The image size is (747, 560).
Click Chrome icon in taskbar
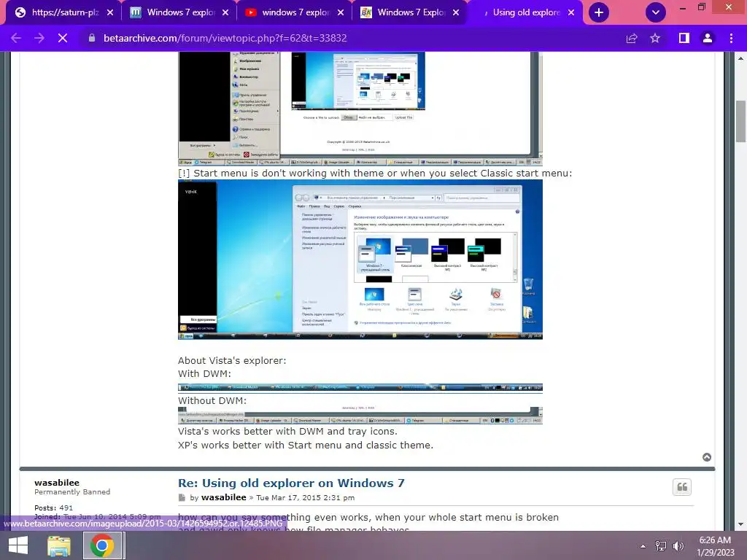coord(102,545)
